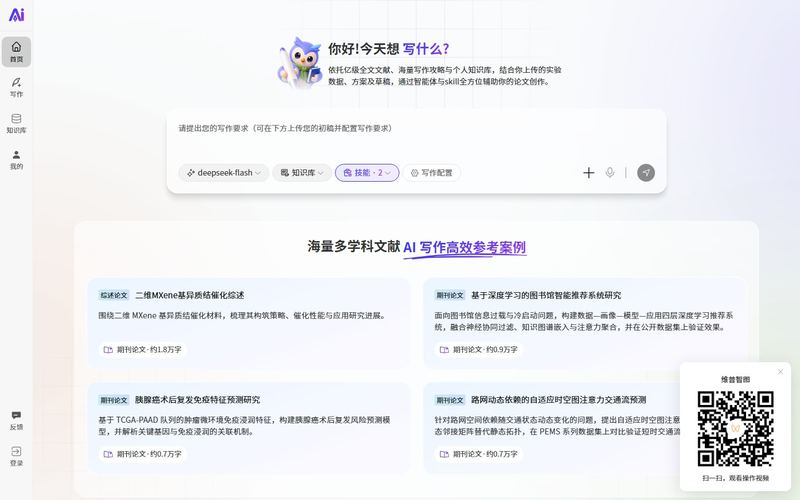800x500 pixels.
Task: Click the 写什么? heading text
Action: [426, 49]
